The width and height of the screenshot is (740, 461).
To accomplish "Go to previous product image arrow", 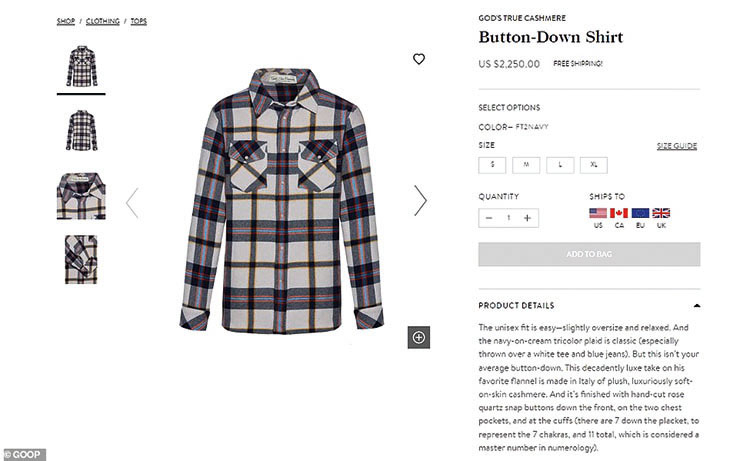I will pos(132,203).
